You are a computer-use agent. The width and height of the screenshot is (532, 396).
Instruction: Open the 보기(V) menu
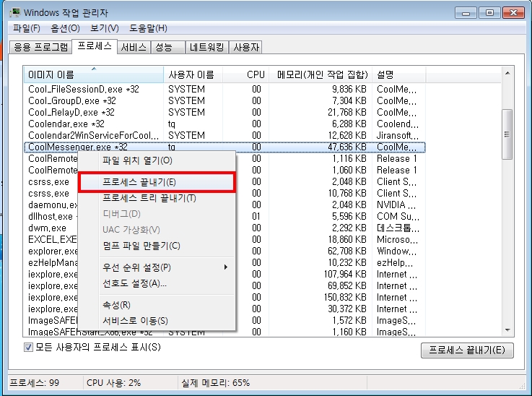pos(105,28)
